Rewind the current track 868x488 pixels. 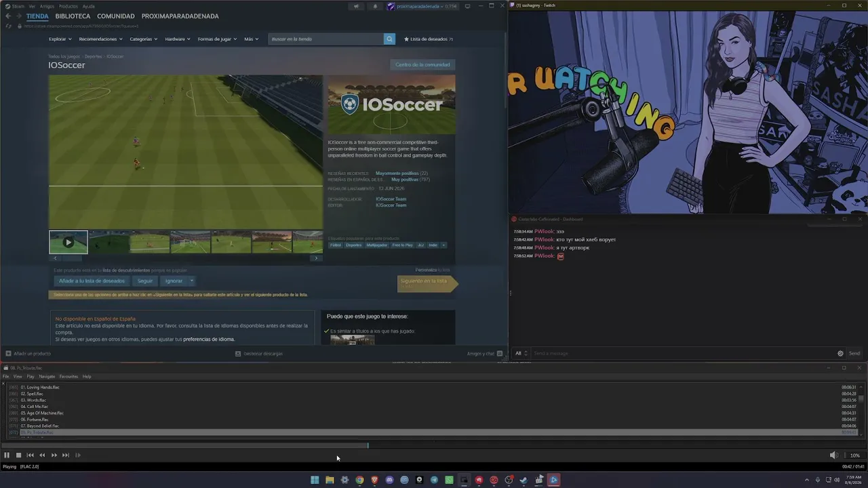tap(42, 455)
